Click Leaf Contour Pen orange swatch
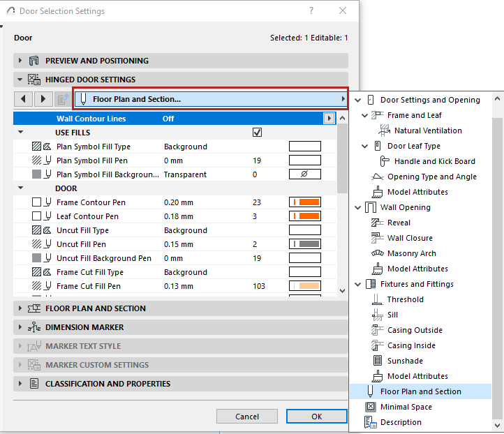 click(305, 216)
